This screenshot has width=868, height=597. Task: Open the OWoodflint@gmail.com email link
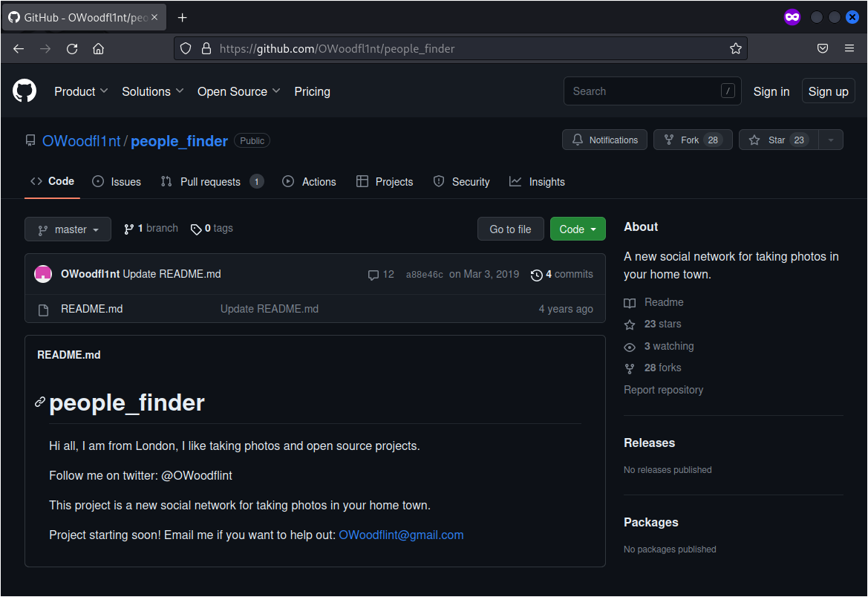401,535
